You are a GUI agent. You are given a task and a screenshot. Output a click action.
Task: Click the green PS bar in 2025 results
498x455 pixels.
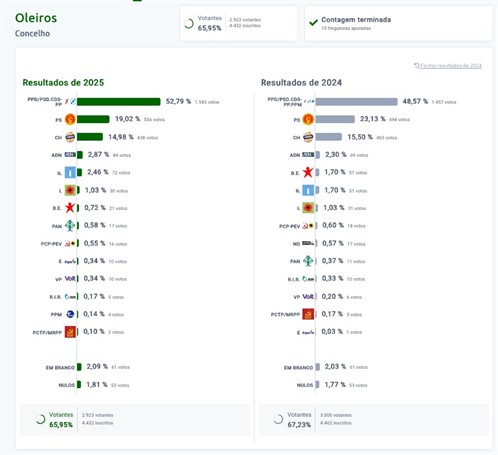(x=93, y=119)
